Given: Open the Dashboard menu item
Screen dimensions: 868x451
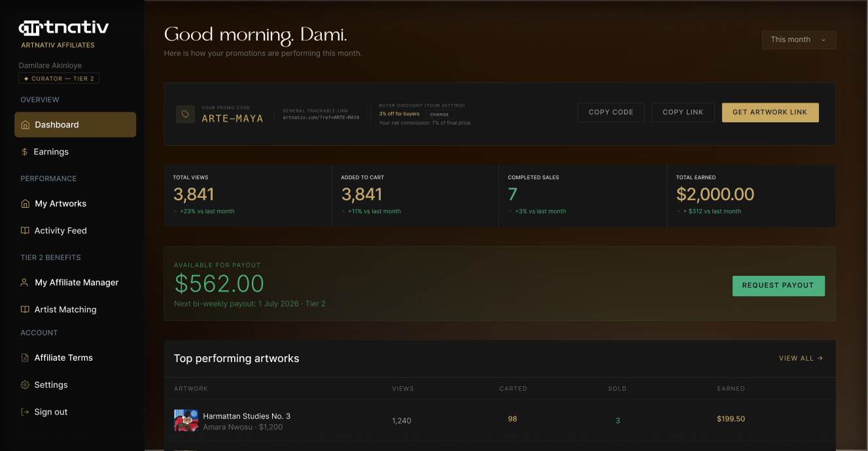Looking at the screenshot, I should [75, 125].
